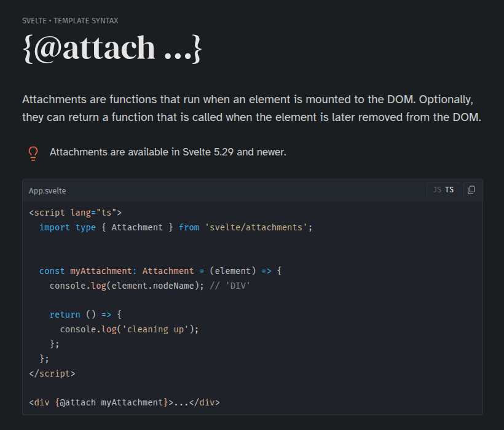Copy code with the clipboard icon
This screenshot has height=430, width=504.
pyautogui.click(x=471, y=190)
